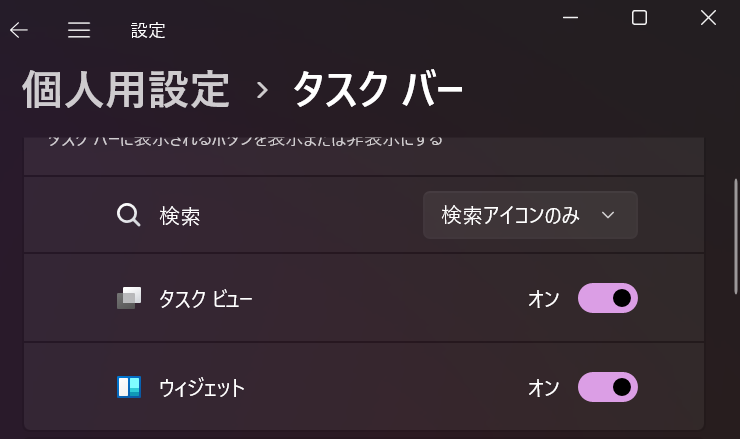Click the magnifier icon beside 検索
Viewport: 740px width, 439px height.
[x=128, y=215]
